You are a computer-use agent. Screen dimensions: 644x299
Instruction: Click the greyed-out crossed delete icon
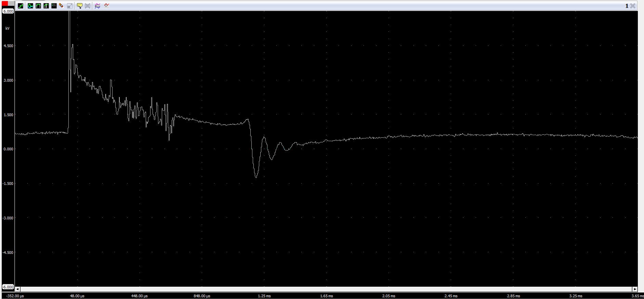(88, 6)
